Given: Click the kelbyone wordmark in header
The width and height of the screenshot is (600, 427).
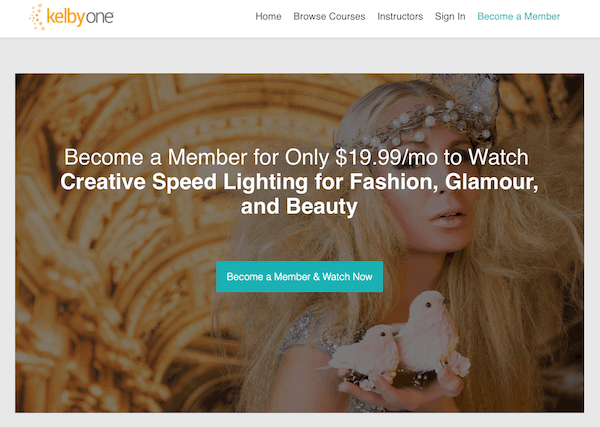Looking at the screenshot, I should coord(80,17).
